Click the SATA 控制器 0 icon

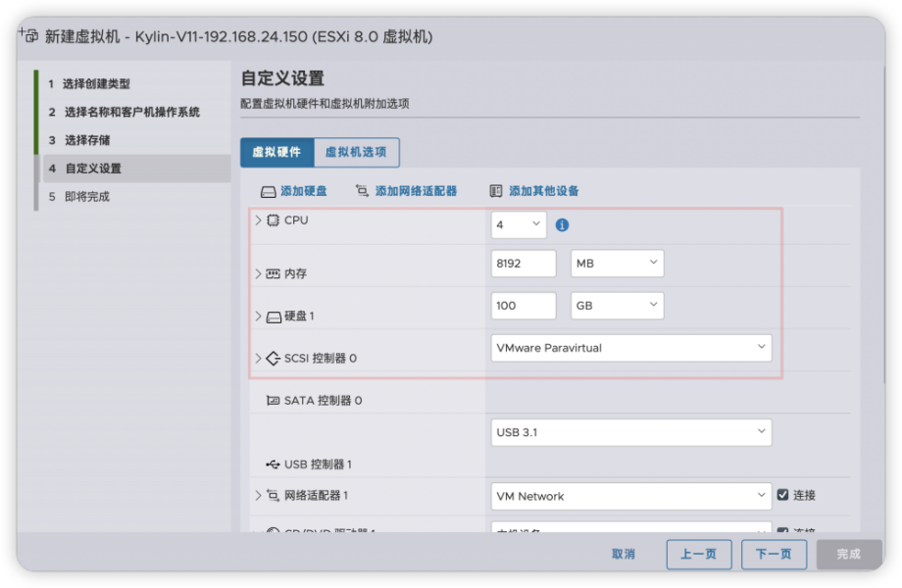pyautogui.click(x=273, y=401)
